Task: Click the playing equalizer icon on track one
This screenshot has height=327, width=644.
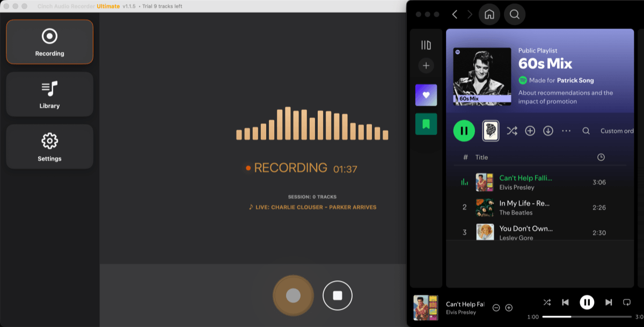Action: (465, 182)
